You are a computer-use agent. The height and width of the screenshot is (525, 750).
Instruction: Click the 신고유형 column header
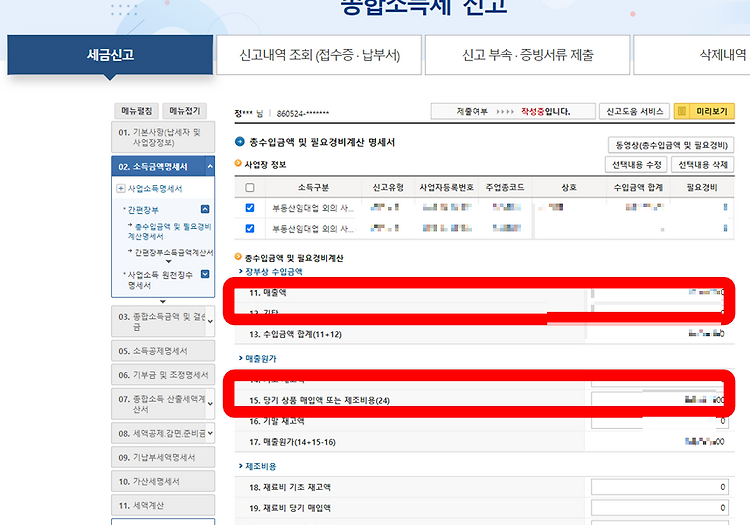388,187
